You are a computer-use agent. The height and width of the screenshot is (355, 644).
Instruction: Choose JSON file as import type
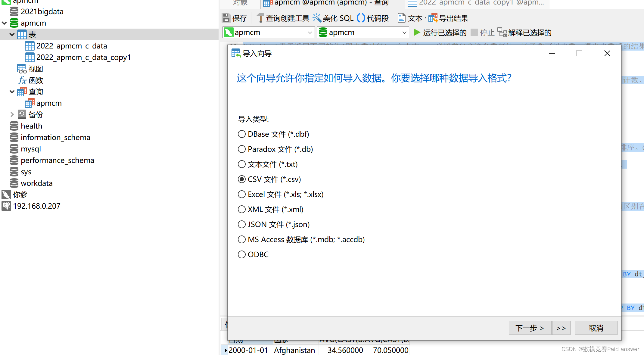(242, 224)
